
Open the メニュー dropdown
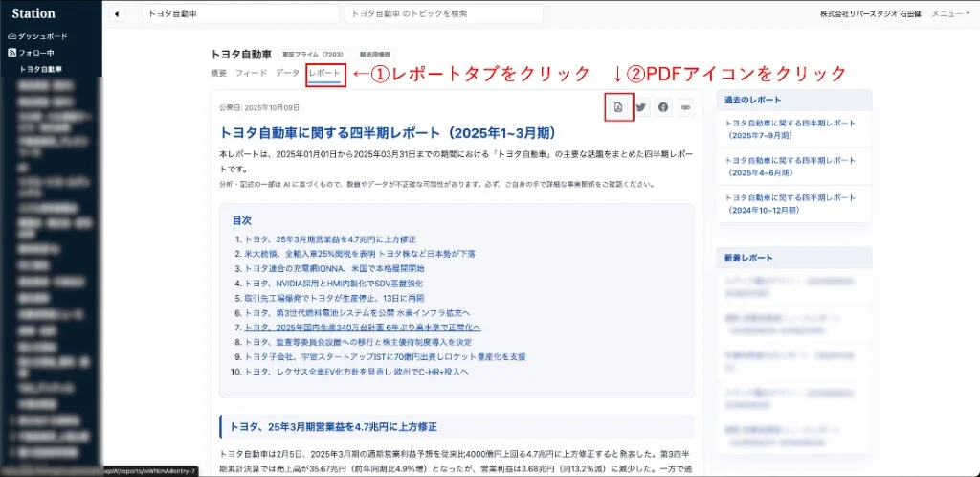(950, 13)
